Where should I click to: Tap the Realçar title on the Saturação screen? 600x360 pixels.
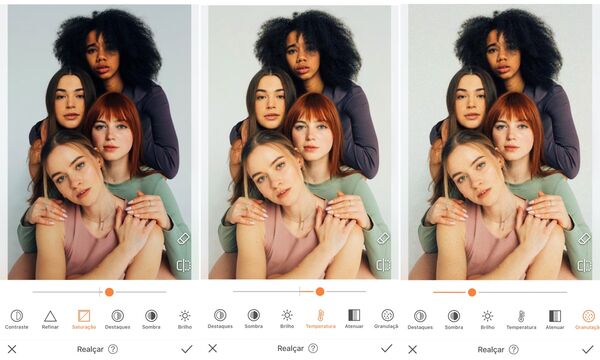pos(90,349)
